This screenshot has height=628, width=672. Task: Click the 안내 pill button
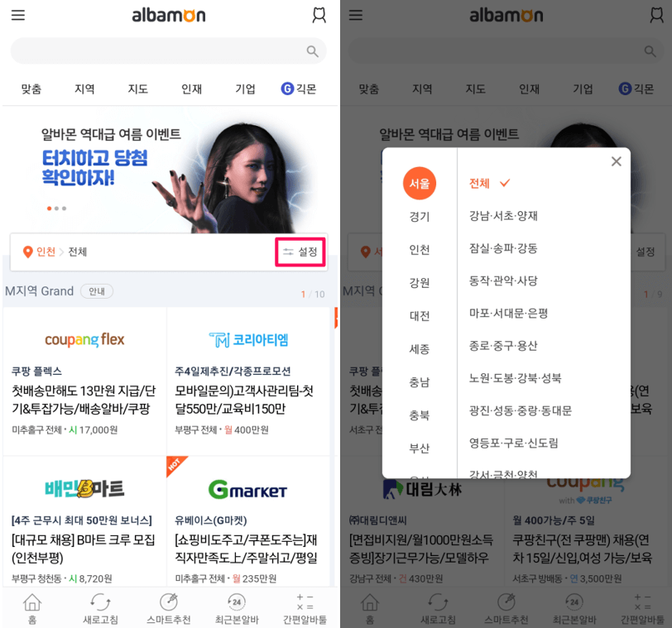pyautogui.click(x=97, y=291)
